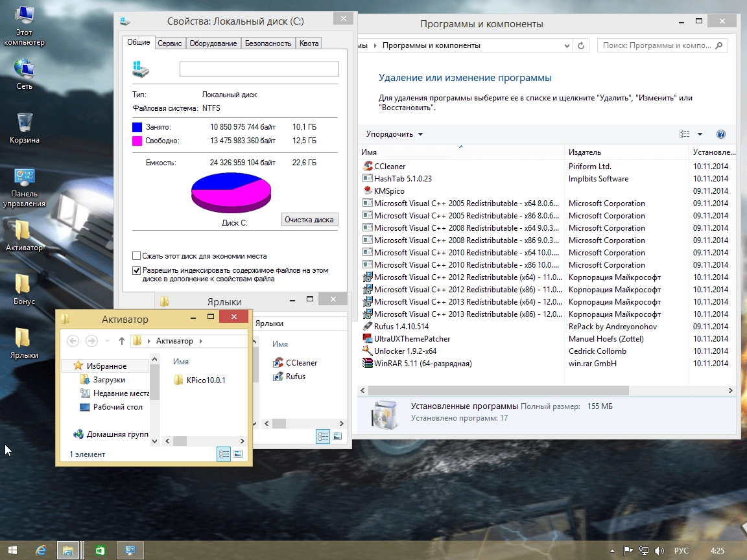The width and height of the screenshot is (747, 560).
Task: Open the Сеть desktop icon
Action: point(24,75)
